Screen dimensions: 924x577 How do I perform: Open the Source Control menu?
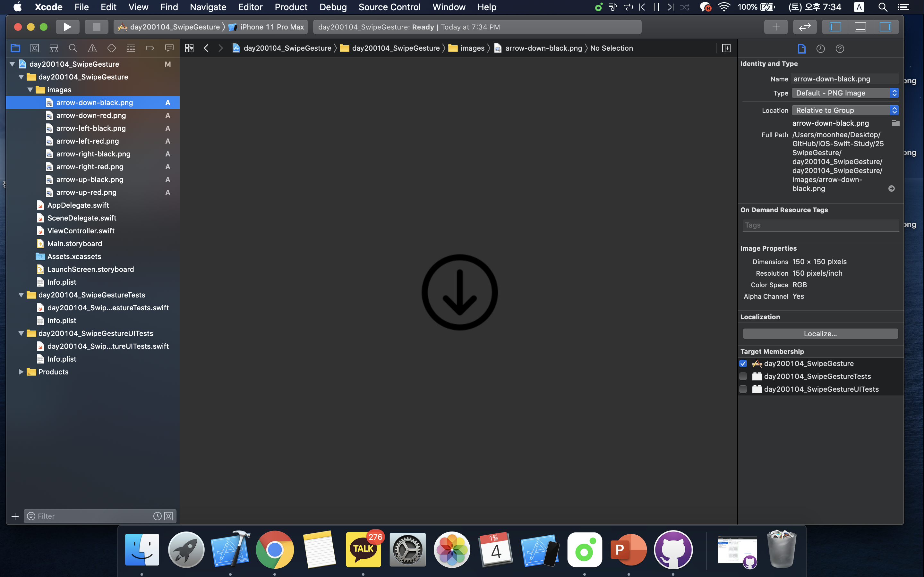389,7
